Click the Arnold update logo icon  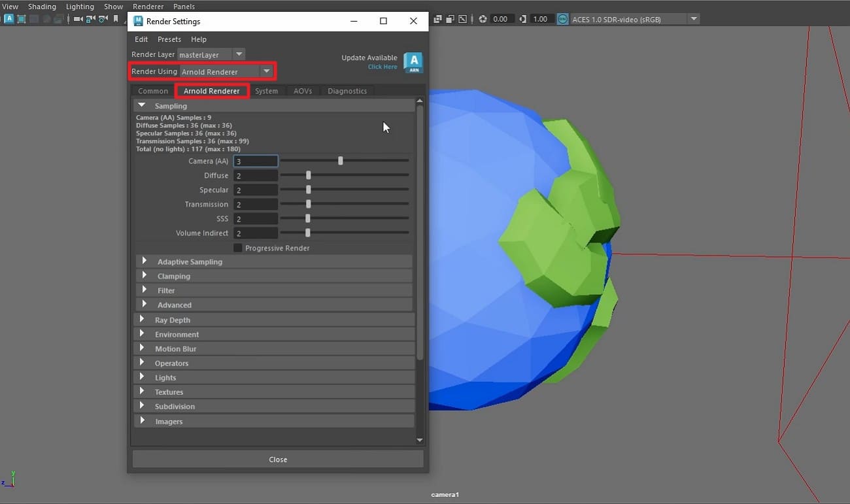413,62
